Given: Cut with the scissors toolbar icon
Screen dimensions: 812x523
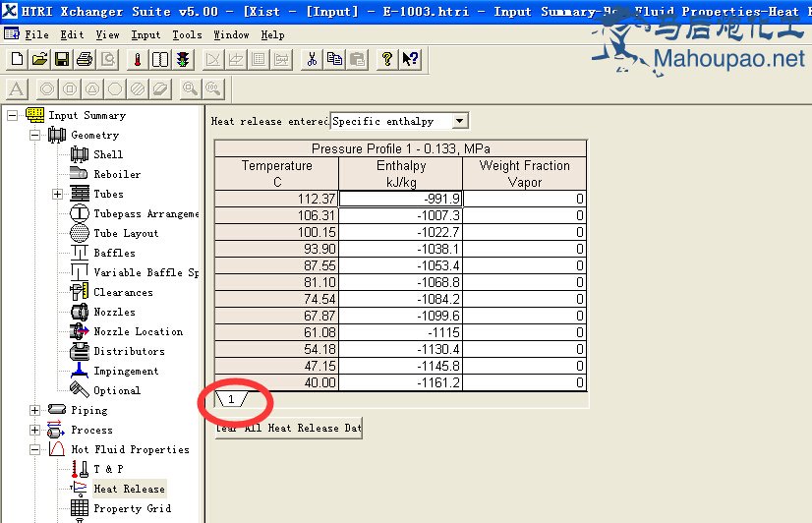Looking at the screenshot, I should (312, 60).
